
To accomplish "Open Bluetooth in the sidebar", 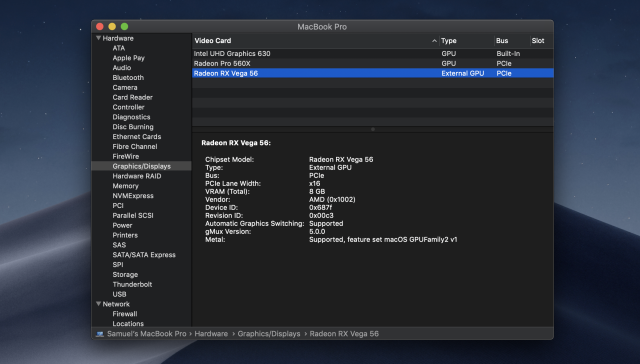I will click(128, 78).
